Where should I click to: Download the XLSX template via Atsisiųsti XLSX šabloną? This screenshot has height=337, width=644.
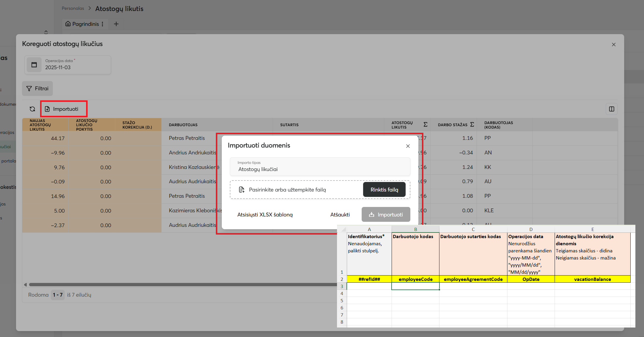265,215
